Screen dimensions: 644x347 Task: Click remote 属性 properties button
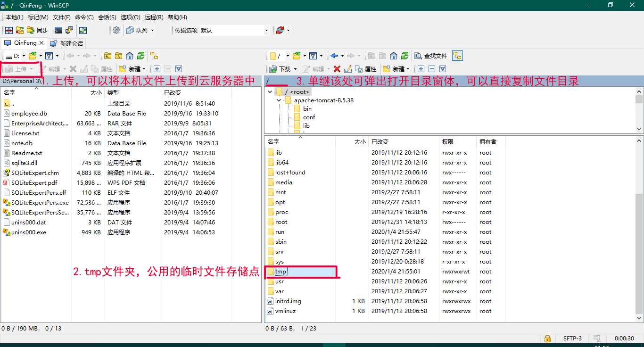click(x=366, y=69)
